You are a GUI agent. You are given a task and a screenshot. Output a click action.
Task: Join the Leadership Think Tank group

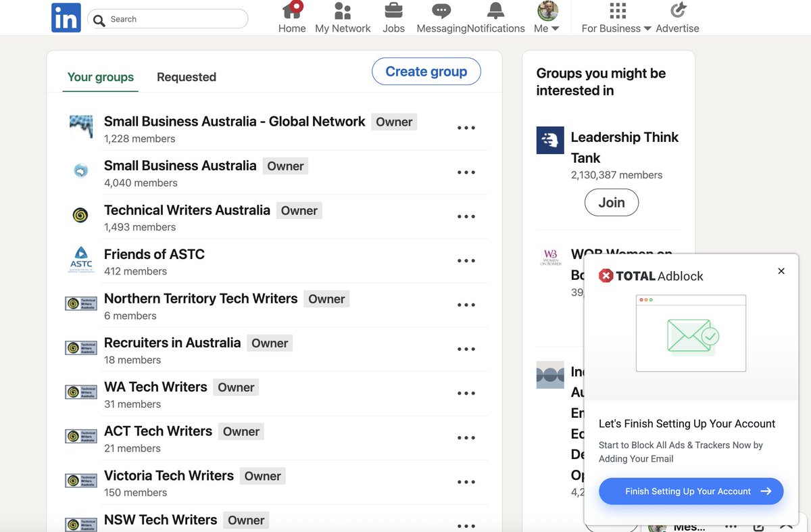612,202
